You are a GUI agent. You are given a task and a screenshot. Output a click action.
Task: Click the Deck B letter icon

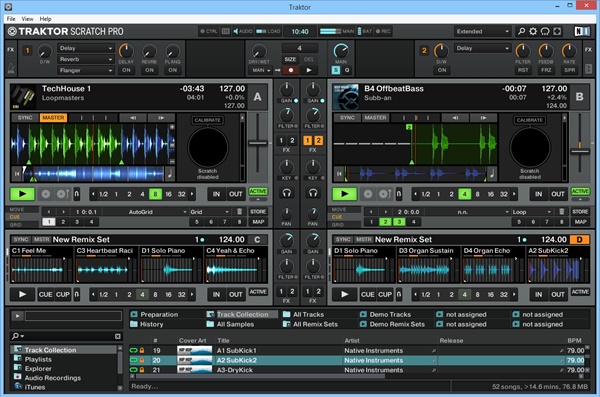580,97
